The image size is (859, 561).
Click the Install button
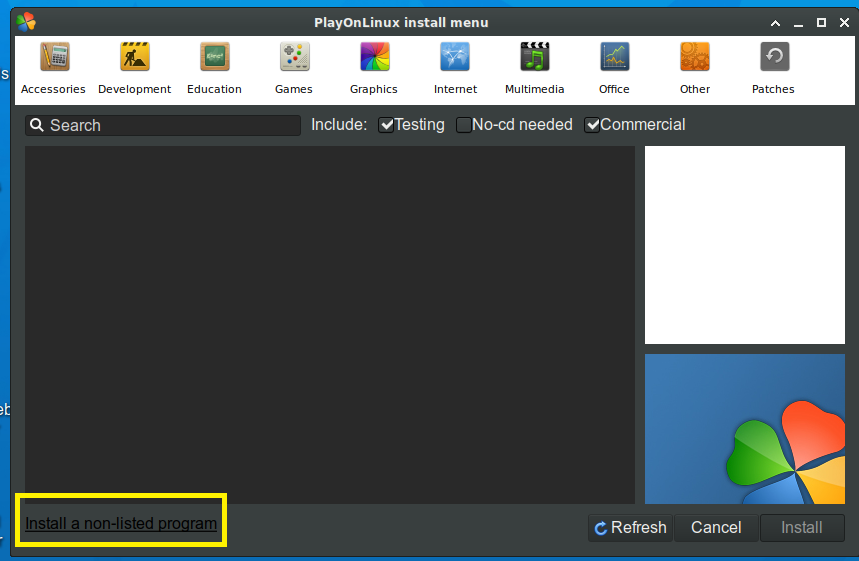tap(802, 528)
